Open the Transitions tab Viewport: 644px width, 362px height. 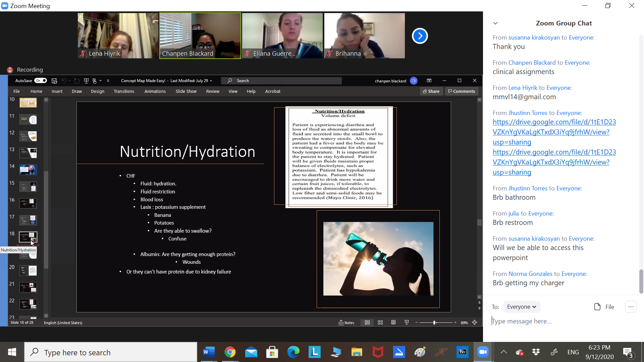(124, 91)
